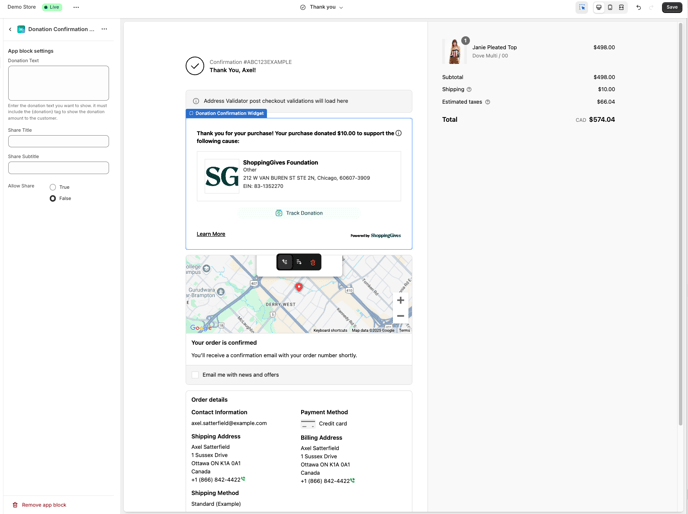Click Remove app block
This screenshot has height=514, width=688.
pyautogui.click(x=44, y=505)
